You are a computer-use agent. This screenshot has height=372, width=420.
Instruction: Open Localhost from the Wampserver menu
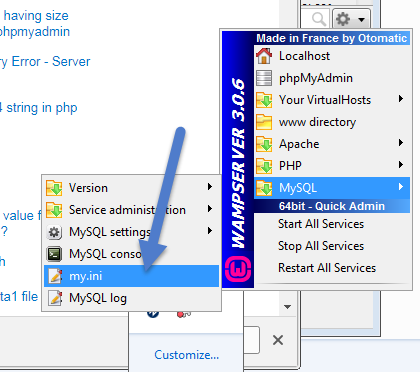pyautogui.click(x=332, y=56)
